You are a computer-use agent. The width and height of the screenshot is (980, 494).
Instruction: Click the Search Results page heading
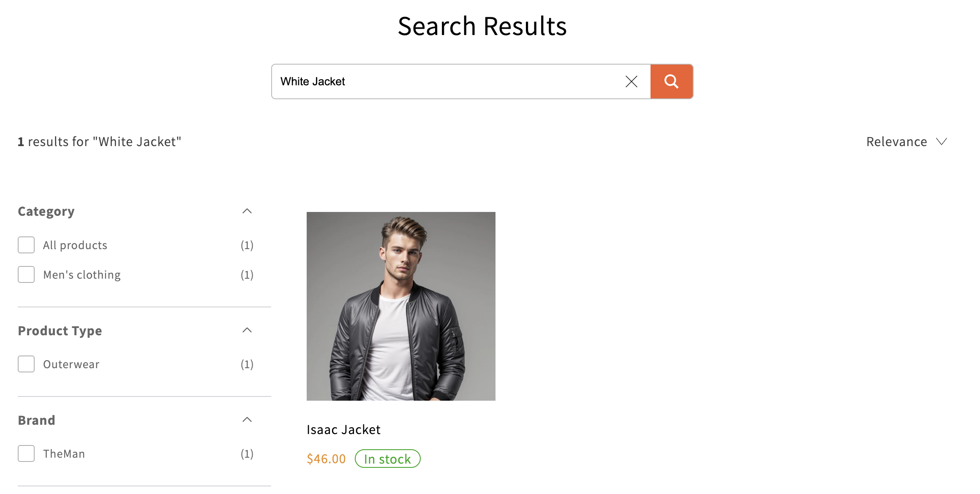(482, 26)
